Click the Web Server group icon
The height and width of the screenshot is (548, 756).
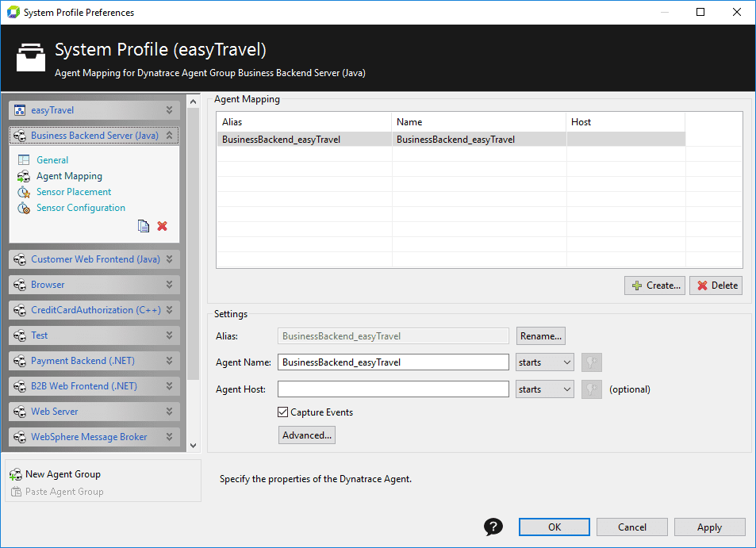(x=20, y=412)
